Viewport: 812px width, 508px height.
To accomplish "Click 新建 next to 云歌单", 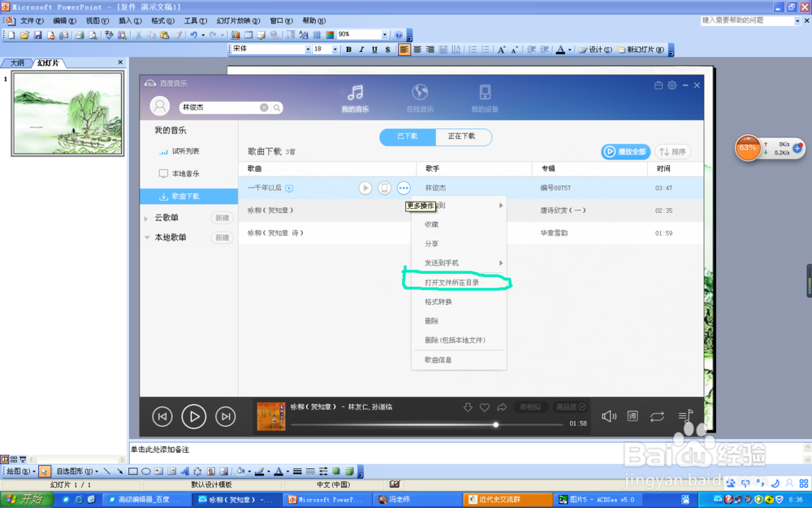I will [x=222, y=218].
